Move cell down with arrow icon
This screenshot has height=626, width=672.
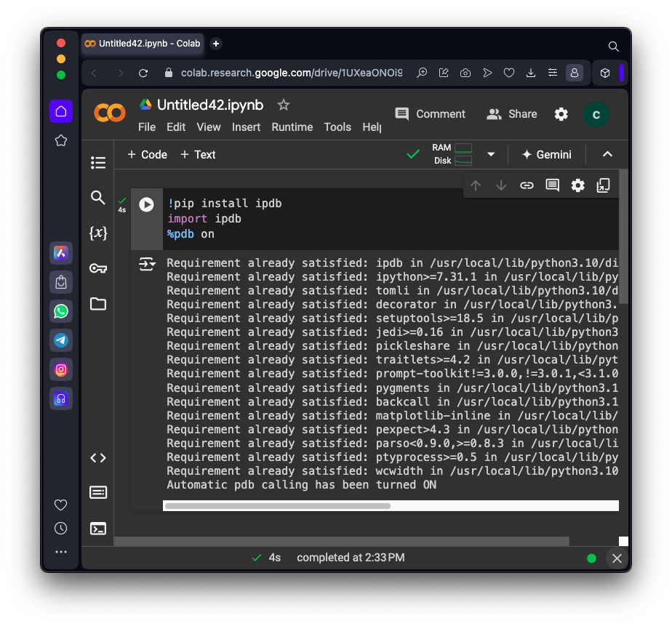(501, 185)
